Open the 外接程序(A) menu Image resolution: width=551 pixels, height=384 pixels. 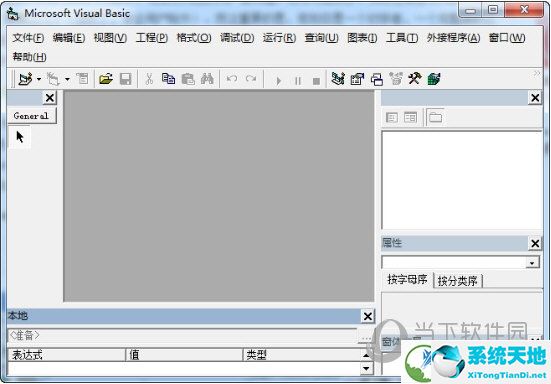(453, 38)
